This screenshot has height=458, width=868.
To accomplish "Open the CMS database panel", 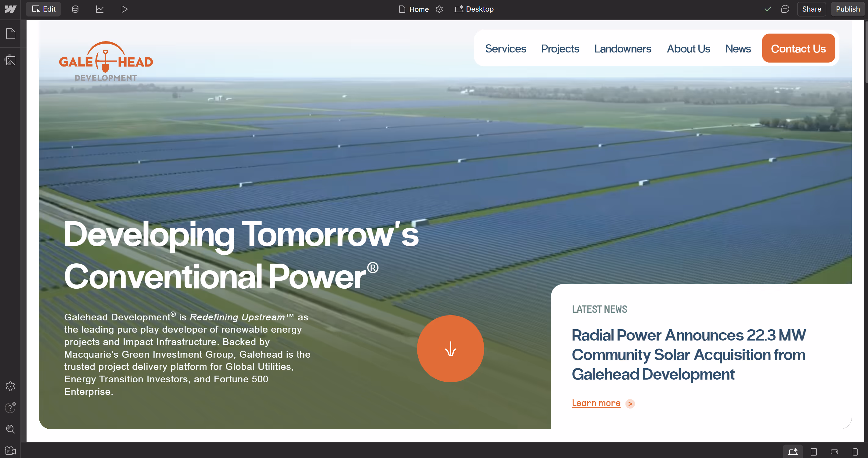I will 75,9.
